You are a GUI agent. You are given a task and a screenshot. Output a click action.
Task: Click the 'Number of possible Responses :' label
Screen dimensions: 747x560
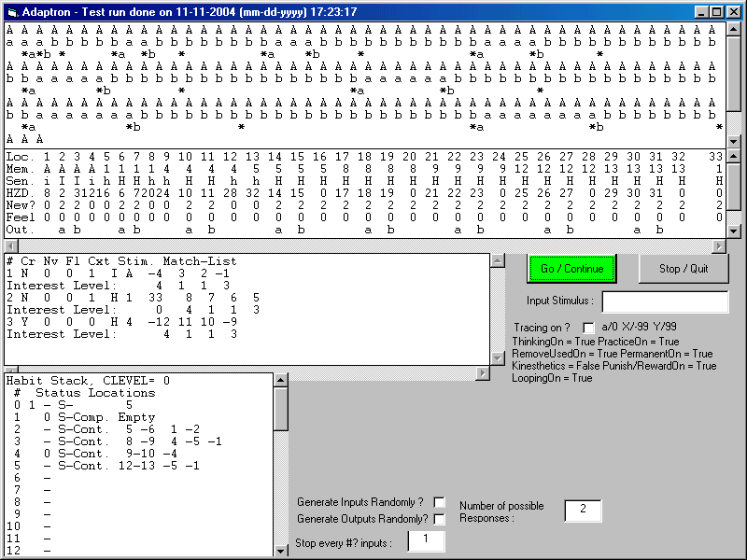501,511
